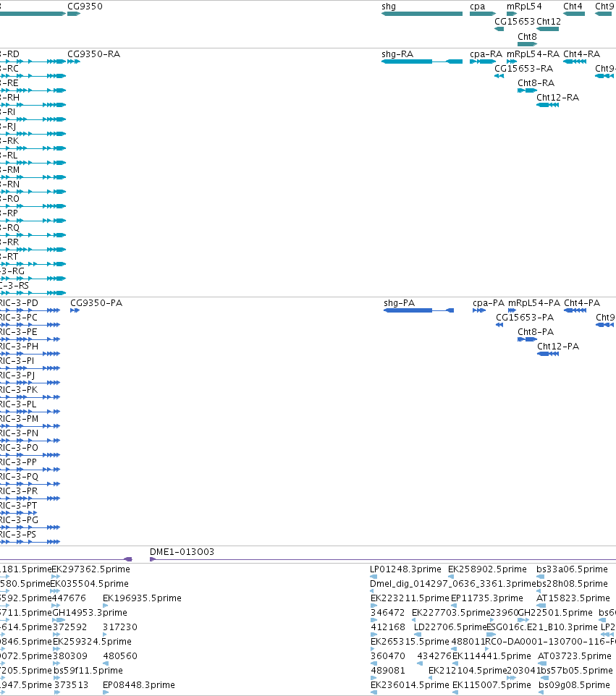Screen dimensions: 616x696
Task: Select the EK259324.5prime EST label
Action: coord(93,642)
